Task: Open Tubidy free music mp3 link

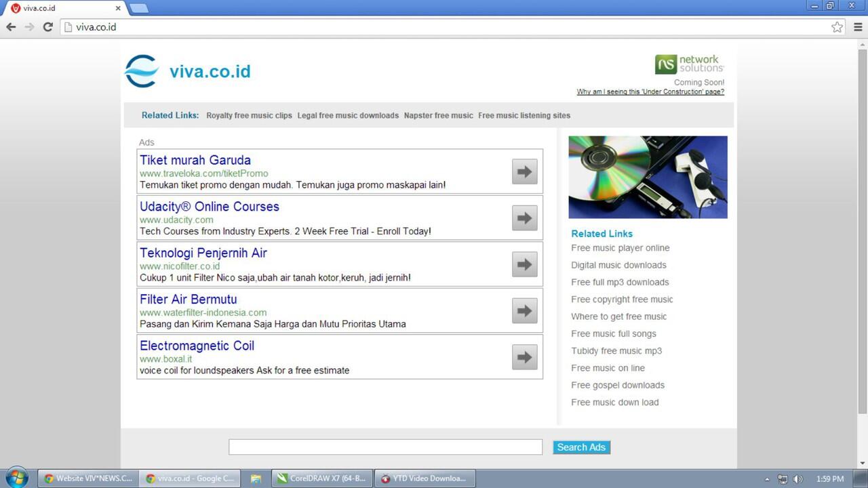Action: pyautogui.click(x=616, y=351)
